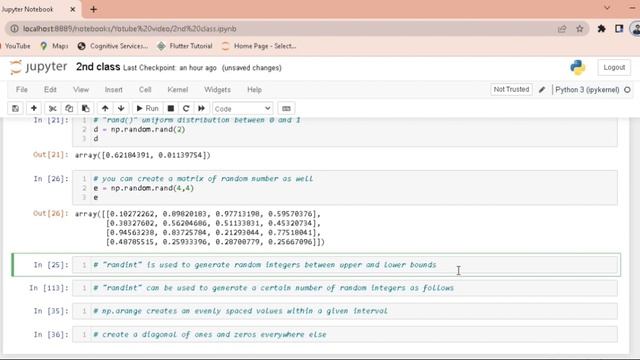Click the pencil edit mode icon
Viewport: 640px width, 360px height.
tap(542, 90)
